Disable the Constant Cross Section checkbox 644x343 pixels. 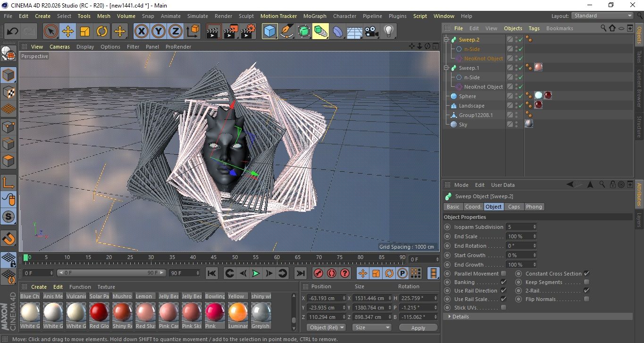click(x=586, y=274)
